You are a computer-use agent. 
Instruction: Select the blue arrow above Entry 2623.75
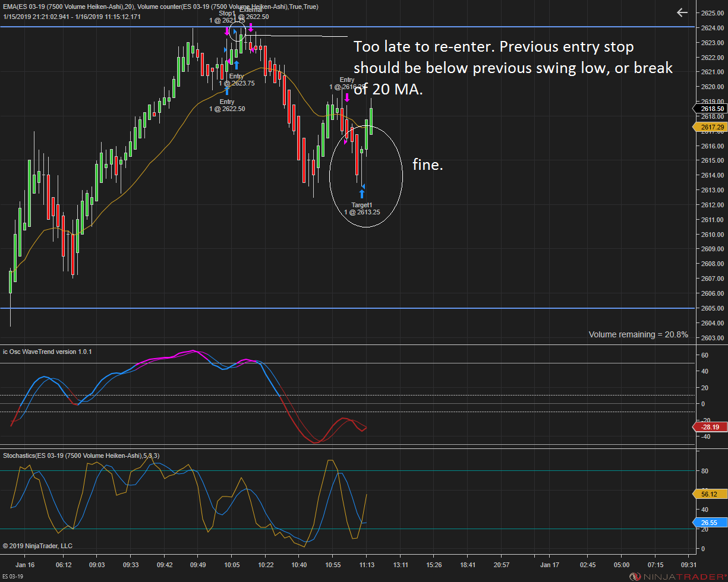pyautogui.click(x=237, y=64)
